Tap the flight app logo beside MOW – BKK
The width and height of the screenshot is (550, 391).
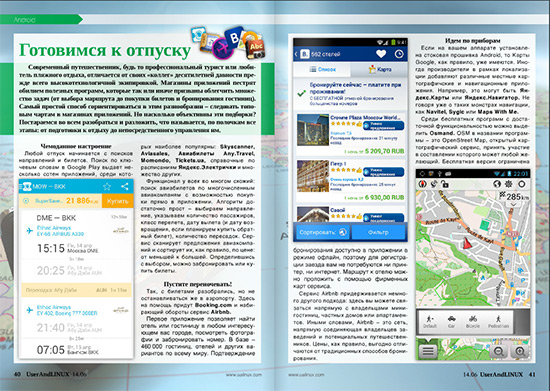[27, 187]
